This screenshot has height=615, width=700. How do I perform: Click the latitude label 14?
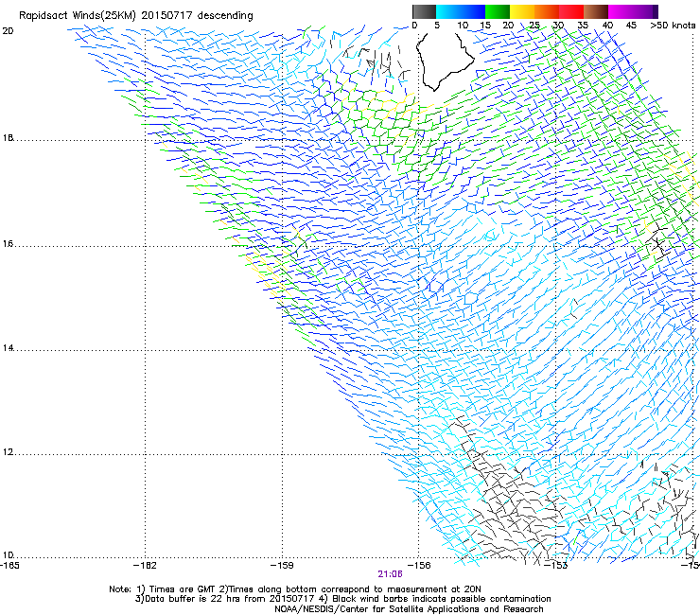8,348
